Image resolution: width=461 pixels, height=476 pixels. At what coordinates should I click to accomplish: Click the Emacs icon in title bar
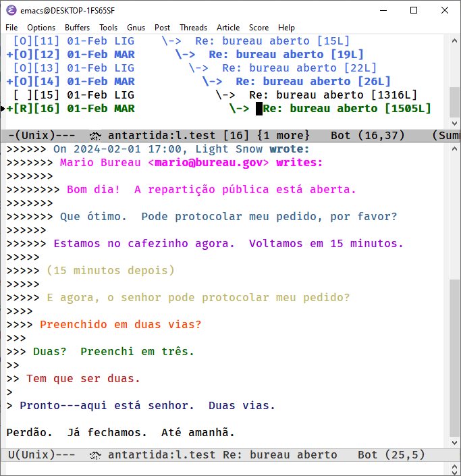[x=11, y=10]
